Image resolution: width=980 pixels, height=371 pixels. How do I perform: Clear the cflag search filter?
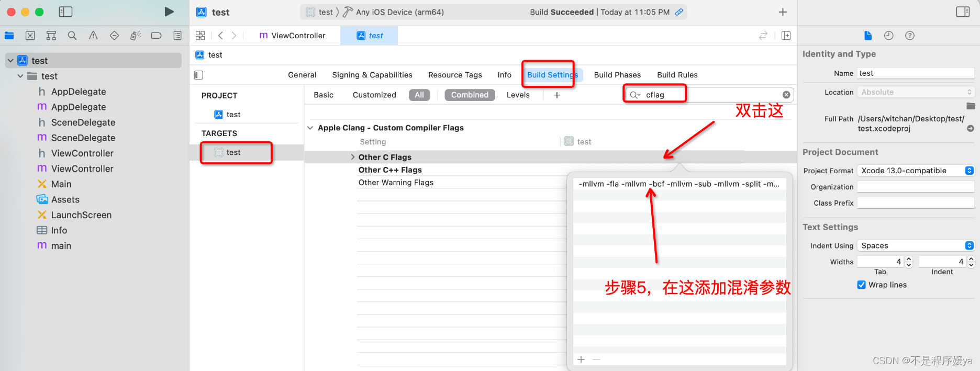[786, 95]
